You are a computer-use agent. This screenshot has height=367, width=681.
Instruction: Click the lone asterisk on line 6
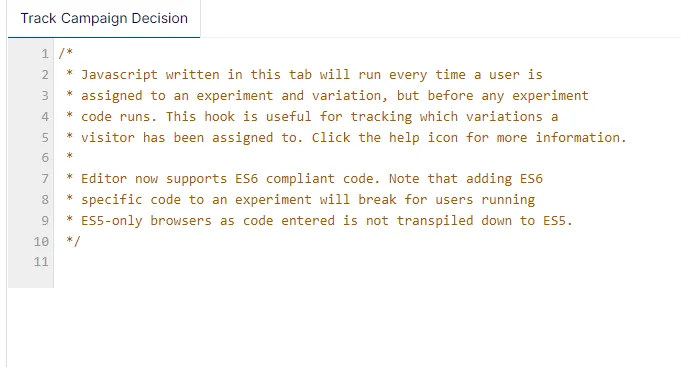(x=69, y=156)
